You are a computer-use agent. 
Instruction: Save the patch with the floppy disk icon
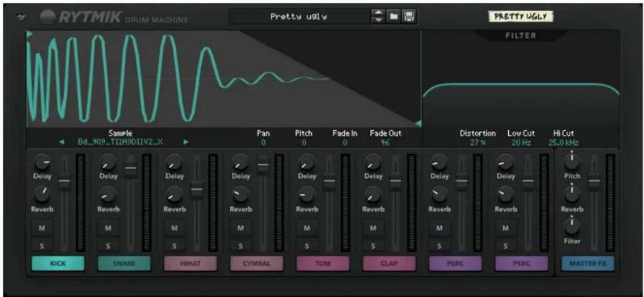[x=408, y=17]
